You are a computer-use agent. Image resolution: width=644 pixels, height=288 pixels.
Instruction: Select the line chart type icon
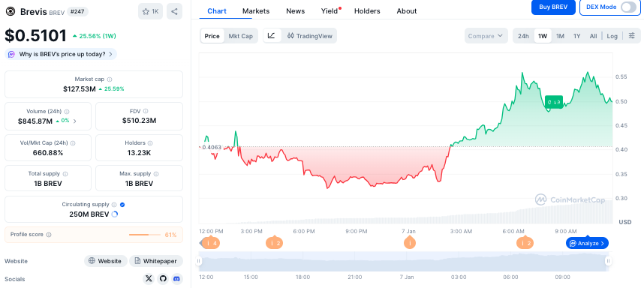point(272,36)
